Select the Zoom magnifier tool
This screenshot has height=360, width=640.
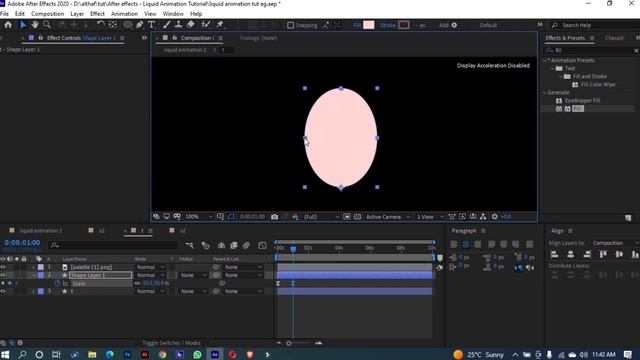[47, 25]
